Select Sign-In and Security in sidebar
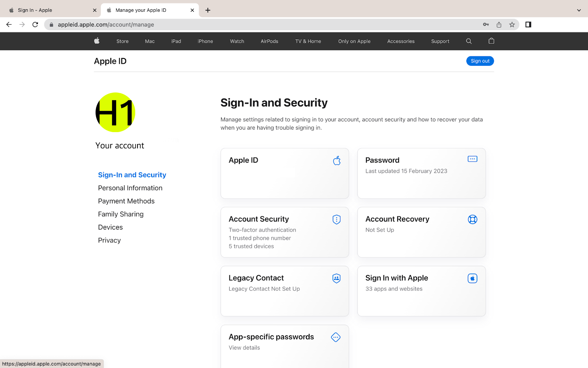 [x=132, y=175]
